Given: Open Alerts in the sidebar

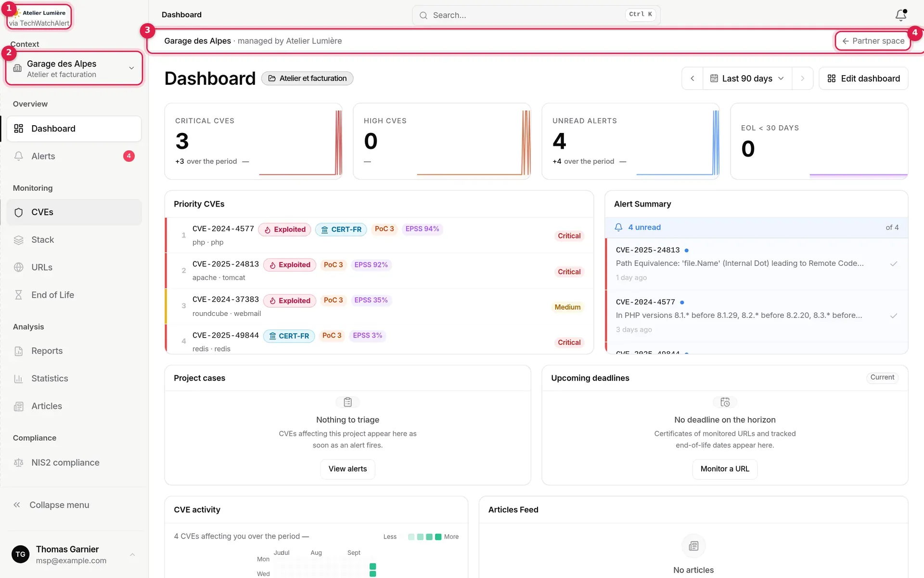Looking at the screenshot, I should tap(74, 156).
